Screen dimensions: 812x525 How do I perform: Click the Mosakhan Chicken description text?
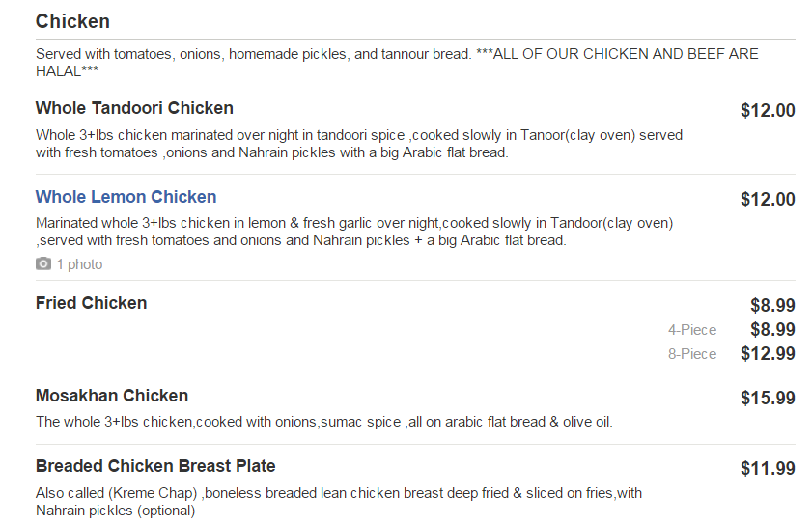coord(323,422)
